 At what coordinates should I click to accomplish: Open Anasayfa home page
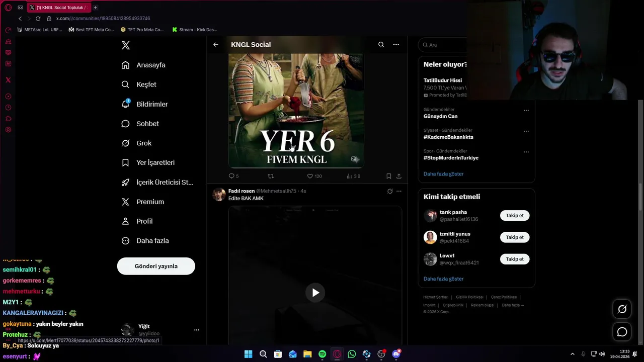[143, 65]
